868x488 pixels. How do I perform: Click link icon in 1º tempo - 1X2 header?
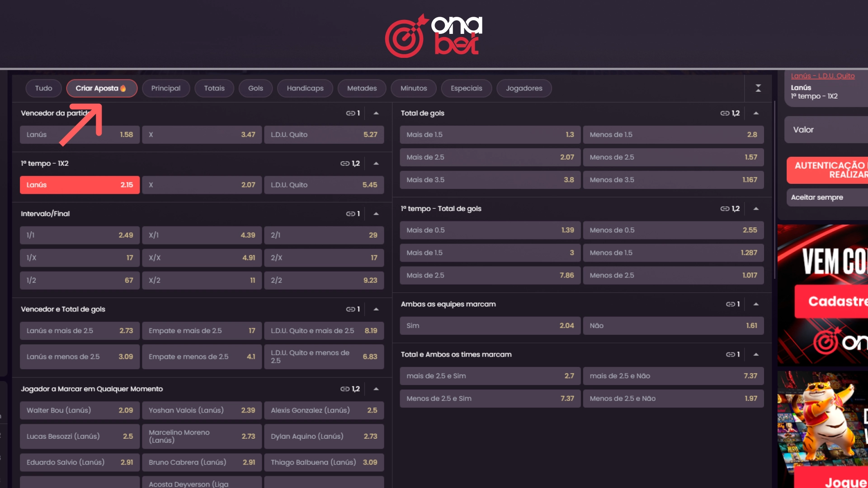[345, 164]
